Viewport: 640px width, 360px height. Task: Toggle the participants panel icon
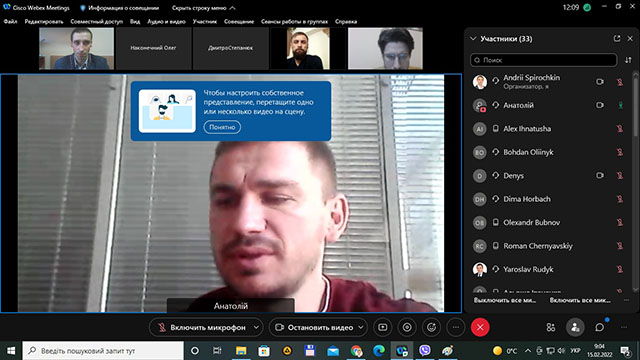pos(575,327)
